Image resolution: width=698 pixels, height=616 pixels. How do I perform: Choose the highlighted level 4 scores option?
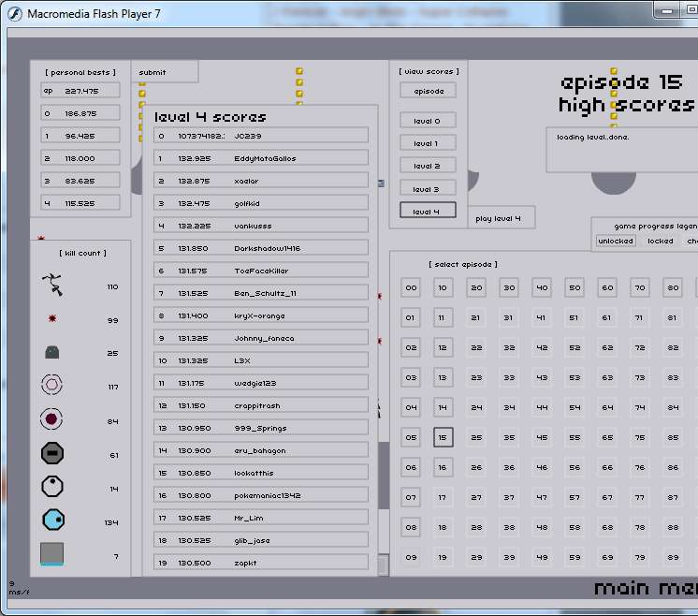[428, 211]
